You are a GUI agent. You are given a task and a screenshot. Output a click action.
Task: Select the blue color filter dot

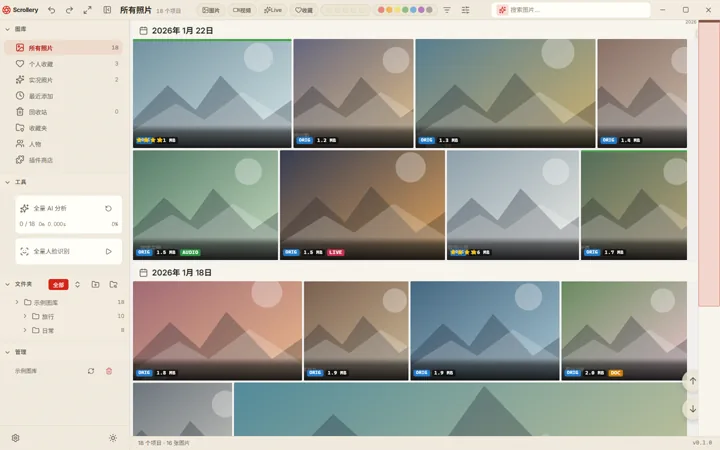tap(413, 10)
